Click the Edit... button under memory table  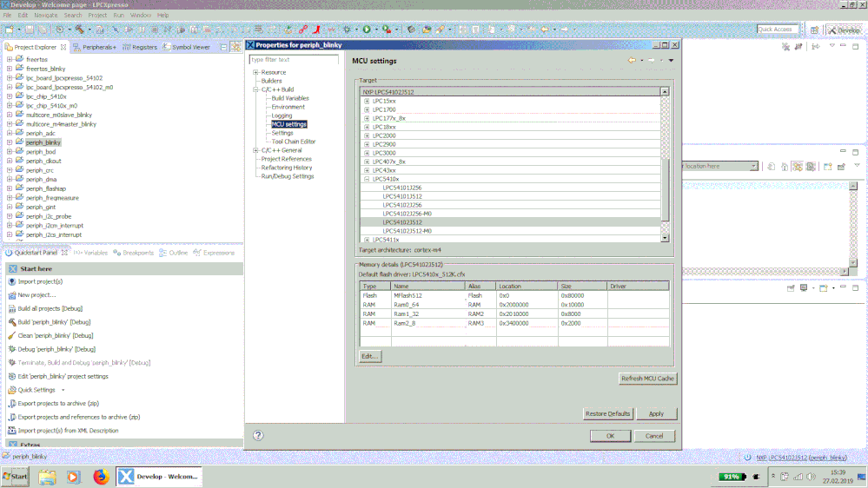[x=370, y=356]
